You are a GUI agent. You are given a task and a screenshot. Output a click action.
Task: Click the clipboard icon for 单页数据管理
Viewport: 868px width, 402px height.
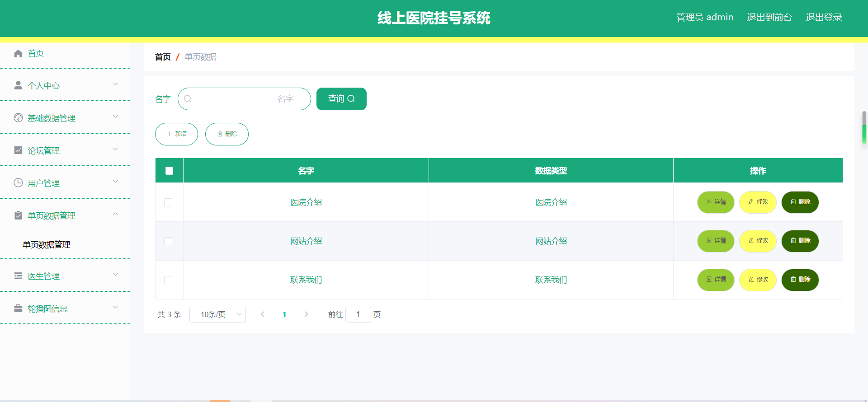[18, 215]
